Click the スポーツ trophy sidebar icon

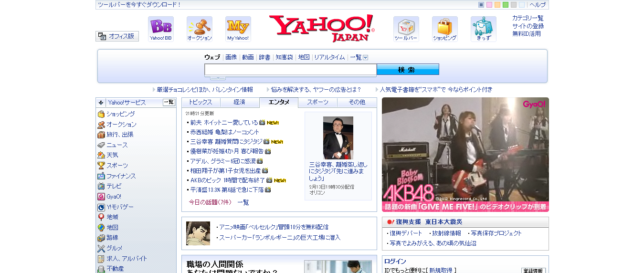coord(101,166)
